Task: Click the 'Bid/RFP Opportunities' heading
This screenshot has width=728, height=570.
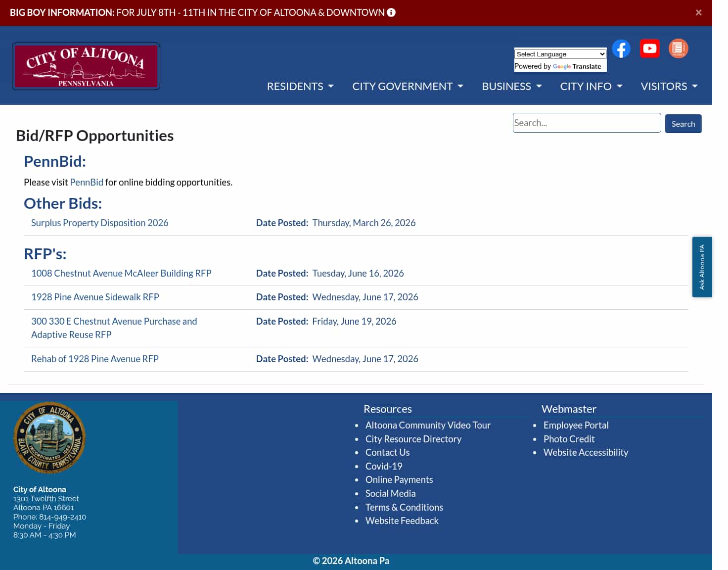Action: [x=95, y=136]
